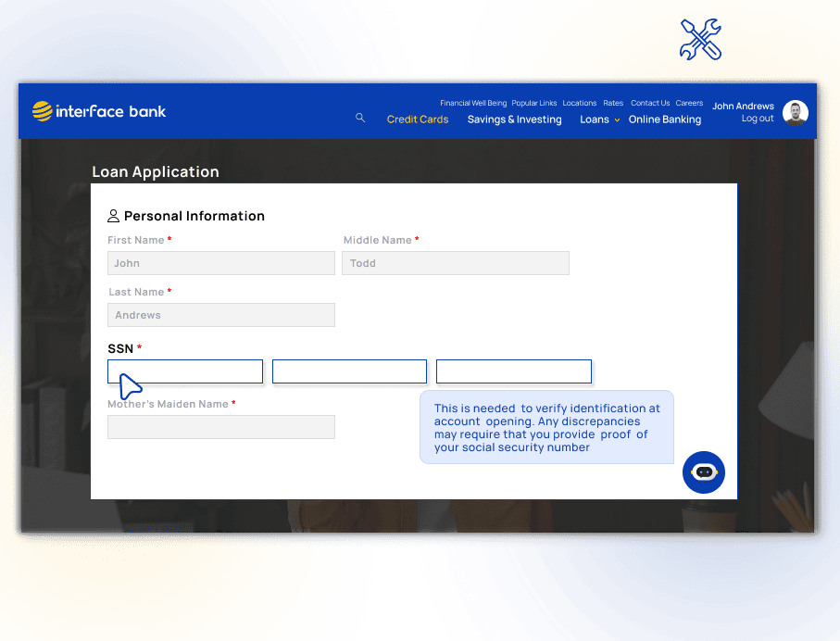Image resolution: width=840 pixels, height=641 pixels.
Task: Open the Careers link
Action: [x=689, y=104]
